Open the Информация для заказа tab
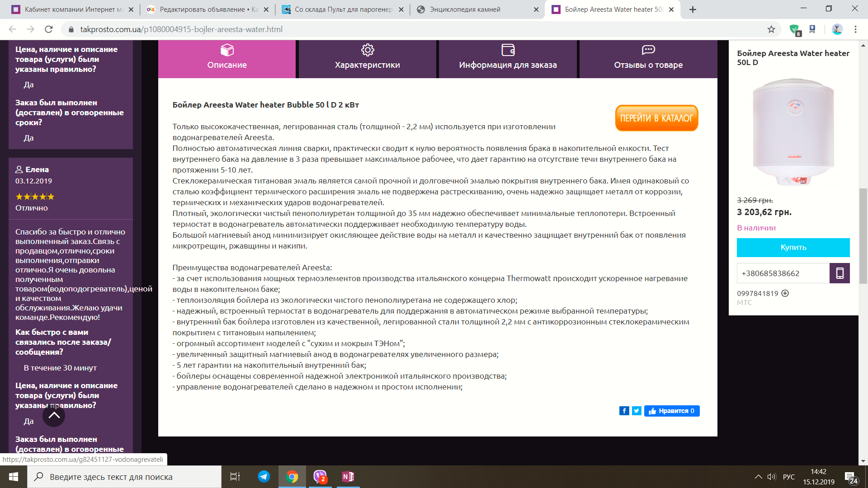The height and width of the screenshot is (488, 868). click(508, 59)
